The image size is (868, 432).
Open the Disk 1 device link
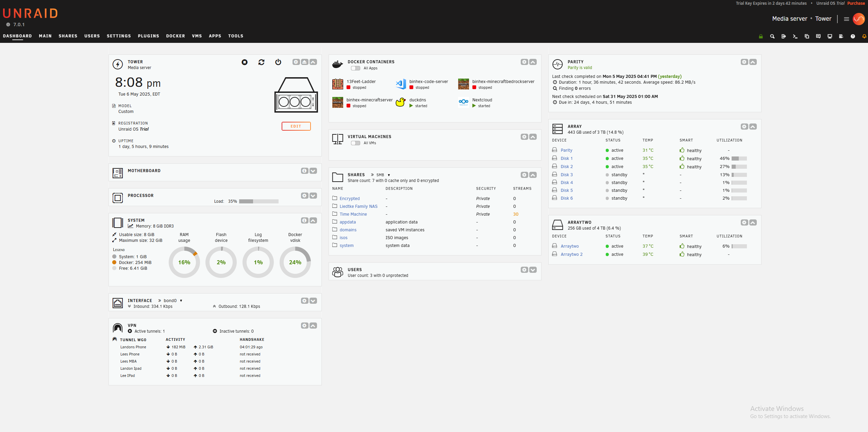point(567,159)
